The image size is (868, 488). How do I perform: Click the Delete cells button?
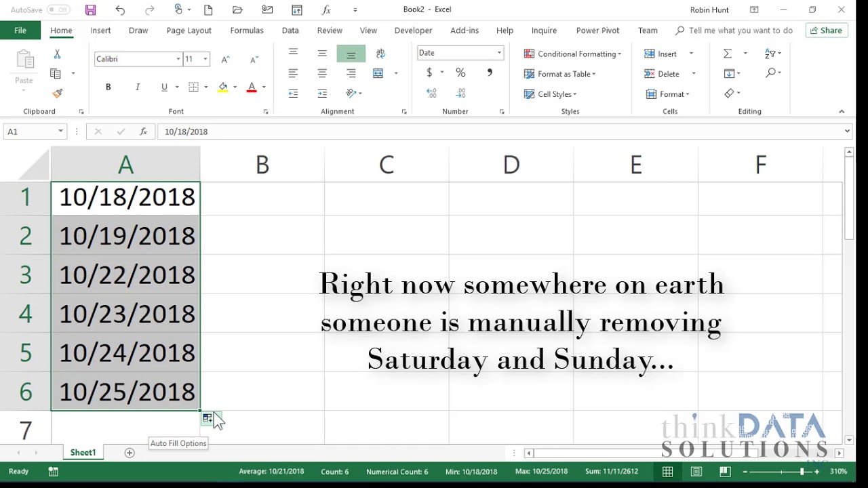click(662, 74)
